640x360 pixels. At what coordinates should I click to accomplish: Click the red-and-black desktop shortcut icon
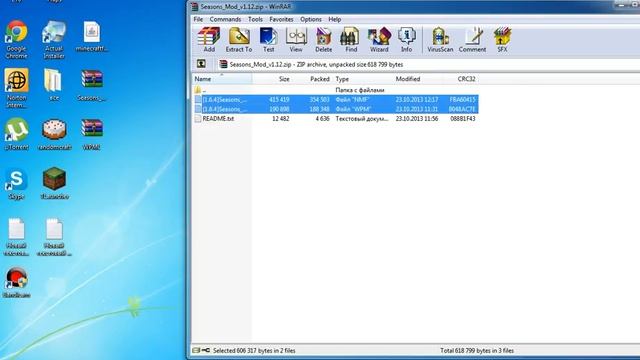pos(16,282)
